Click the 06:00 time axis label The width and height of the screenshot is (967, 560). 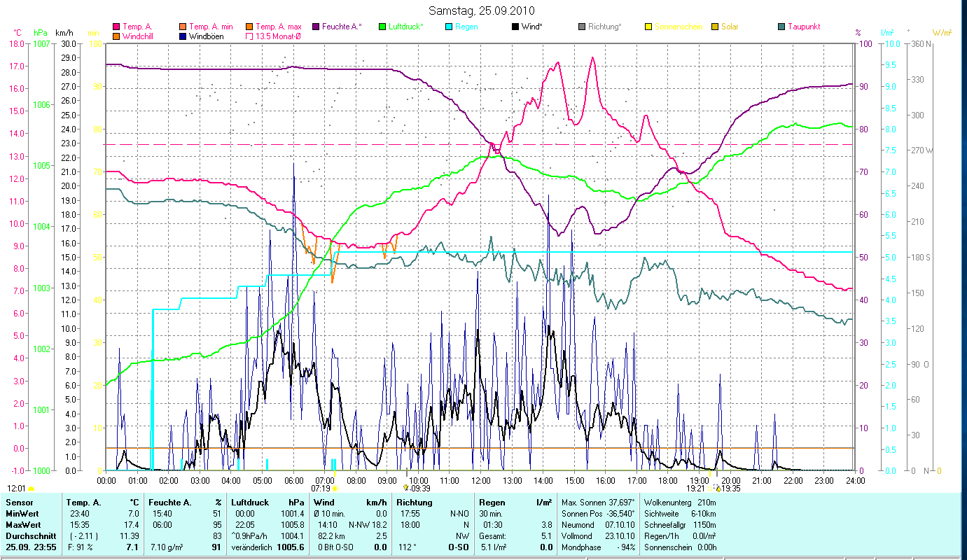(293, 481)
